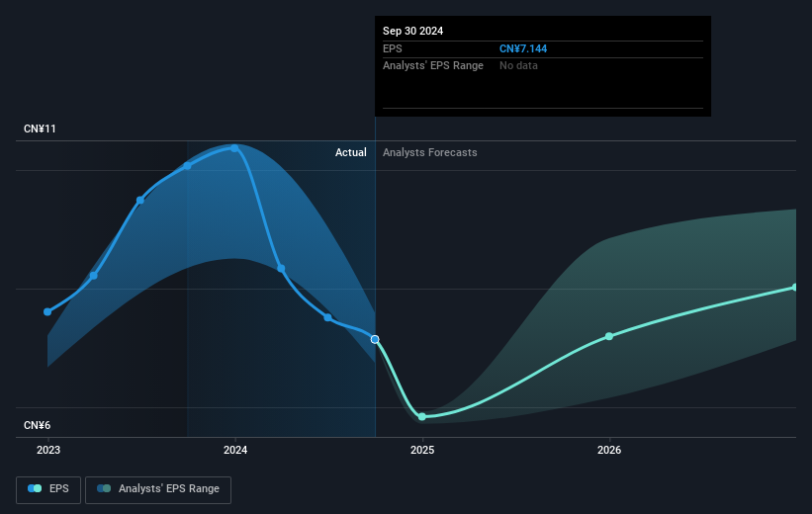Click the CN¥11 y-axis label
The height and width of the screenshot is (514, 812).
pyautogui.click(x=40, y=128)
